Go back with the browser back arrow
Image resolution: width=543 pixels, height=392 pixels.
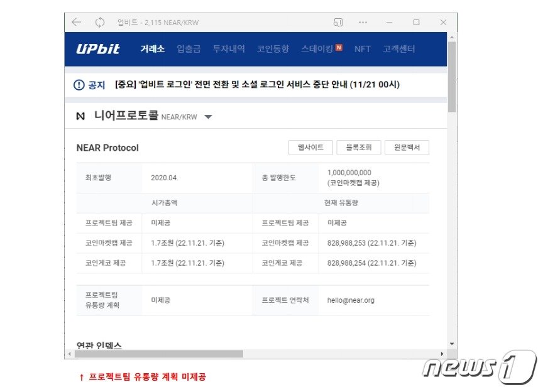(76, 22)
